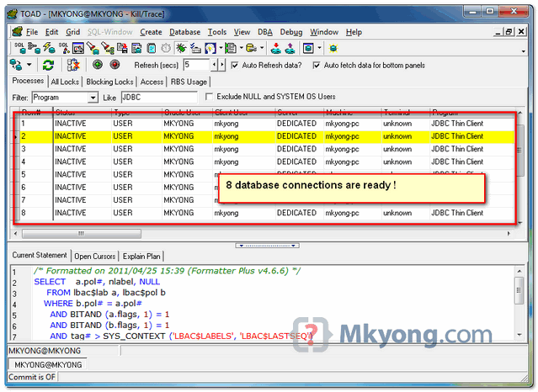538x392 pixels.
Task: Switch to the All Locks tab
Action: click(x=65, y=82)
